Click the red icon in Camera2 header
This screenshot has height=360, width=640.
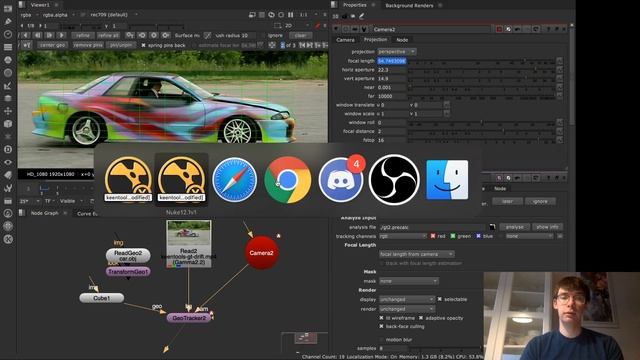pyautogui.click(x=499, y=29)
